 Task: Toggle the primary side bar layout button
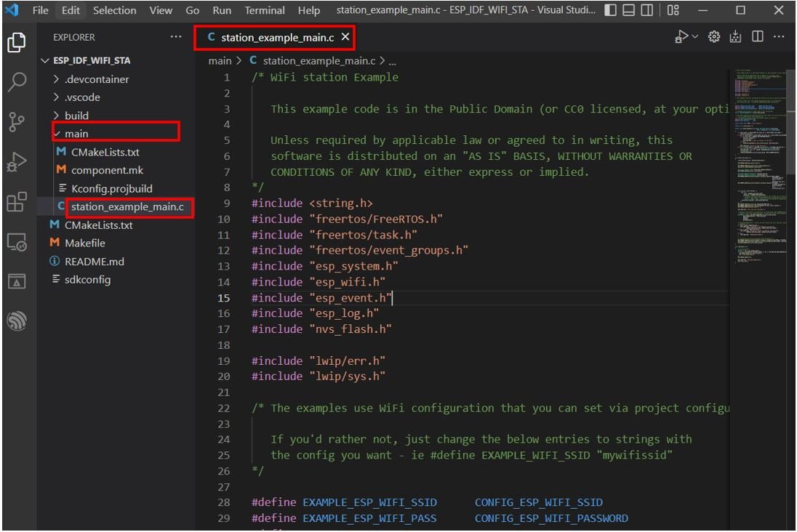(x=611, y=10)
